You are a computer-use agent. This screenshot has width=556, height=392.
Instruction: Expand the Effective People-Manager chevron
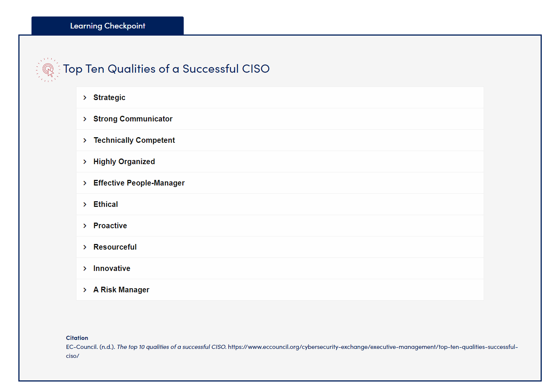pyautogui.click(x=85, y=183)
